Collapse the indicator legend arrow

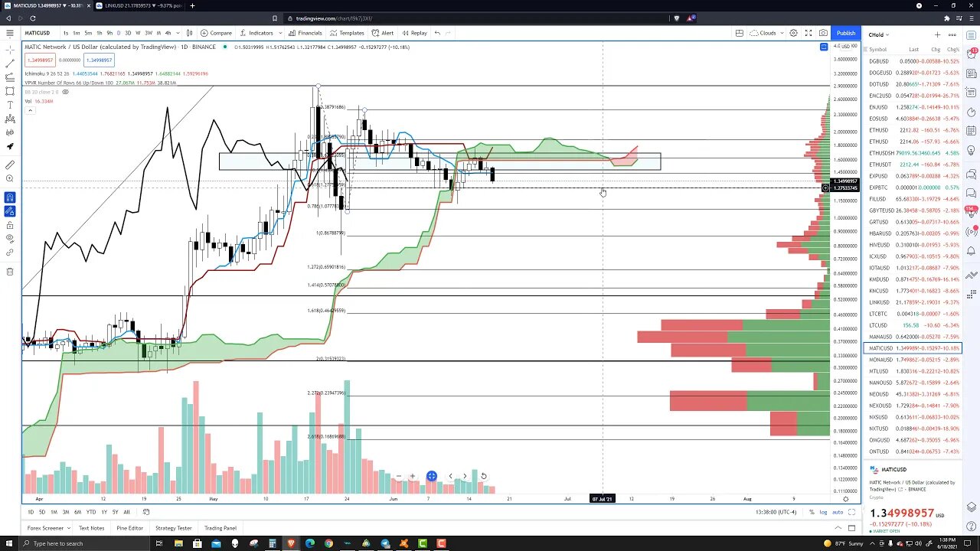[x=30, y=110]
